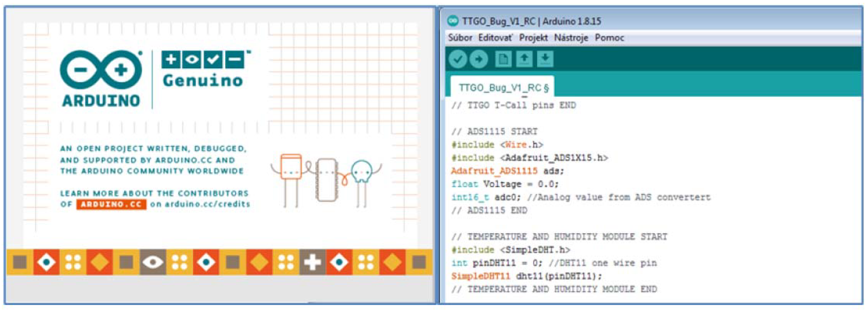Open the Pomoc menu
The height and width of the screenshot is (310, 868).
[x=609, y=38]
